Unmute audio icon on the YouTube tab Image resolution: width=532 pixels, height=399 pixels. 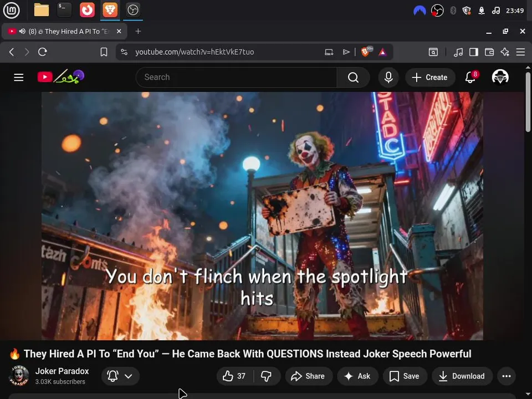(22, 31)
